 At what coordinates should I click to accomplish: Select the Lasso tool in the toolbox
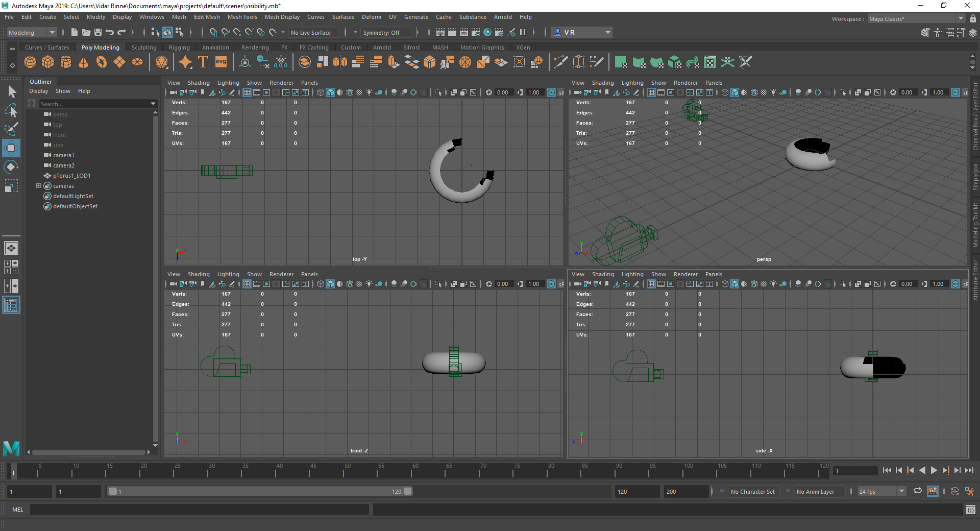pos(11,111)
